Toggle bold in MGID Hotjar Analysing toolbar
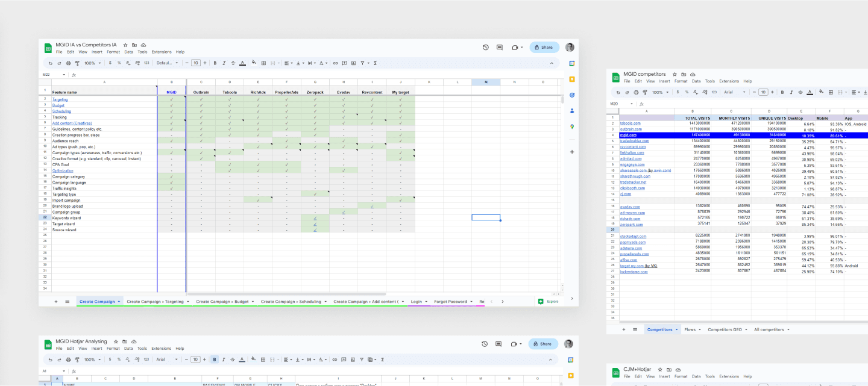This screenshot has height=386, width=868. 215,360
